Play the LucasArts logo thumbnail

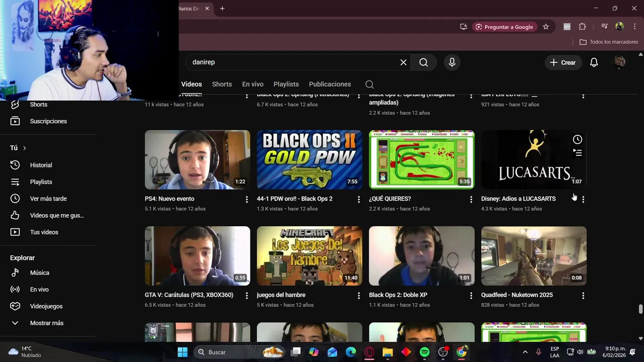[x=534, y=160]
